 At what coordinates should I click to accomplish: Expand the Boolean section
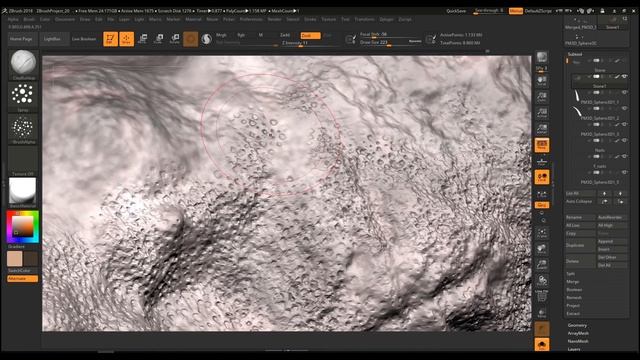point(574,290)
